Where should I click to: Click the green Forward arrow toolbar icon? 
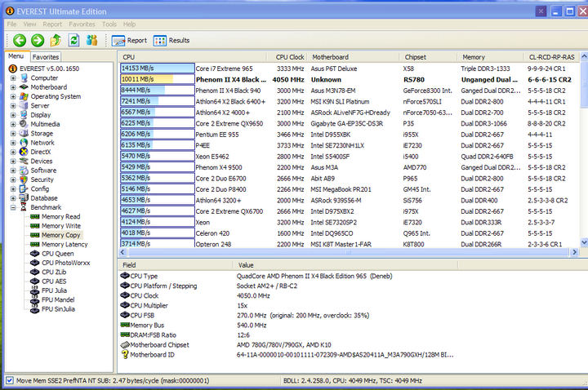pos(36,40)
